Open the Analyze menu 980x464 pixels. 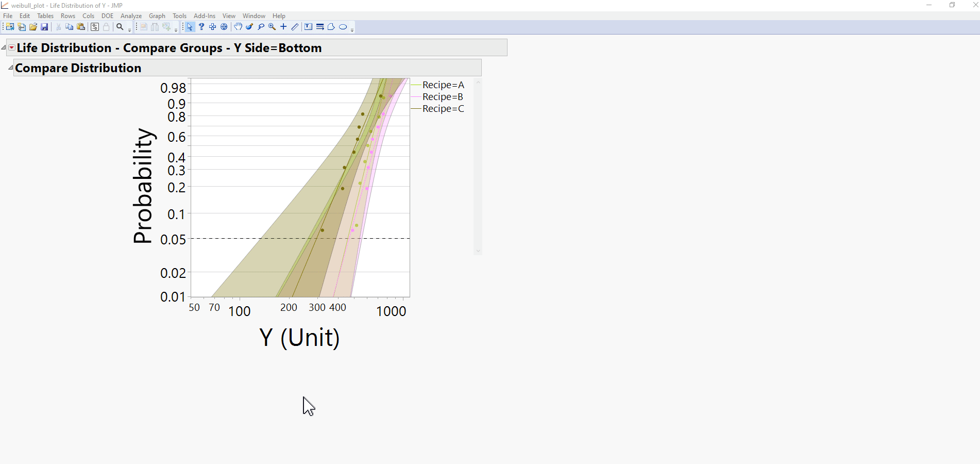131,15
